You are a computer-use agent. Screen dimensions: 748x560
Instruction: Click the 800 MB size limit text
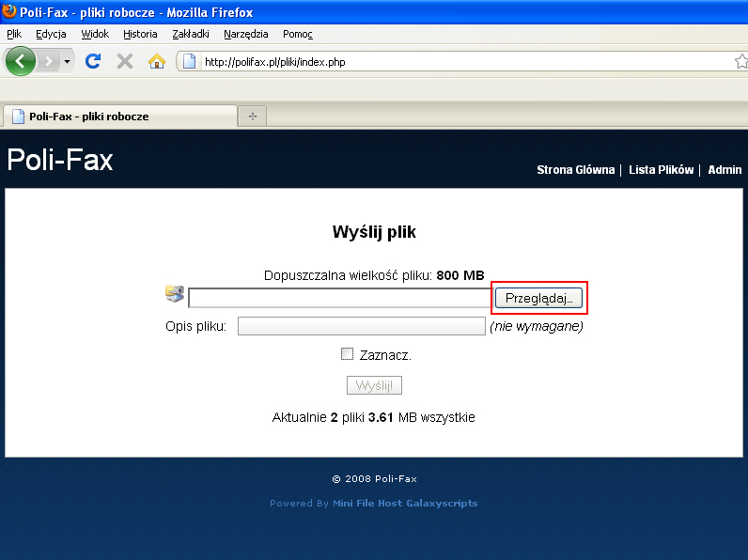click(460, 275)
